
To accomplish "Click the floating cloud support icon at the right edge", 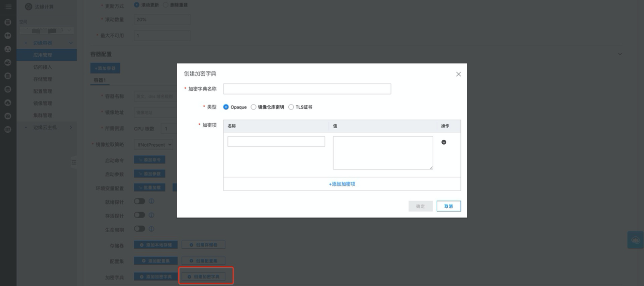I will (635, 240).
